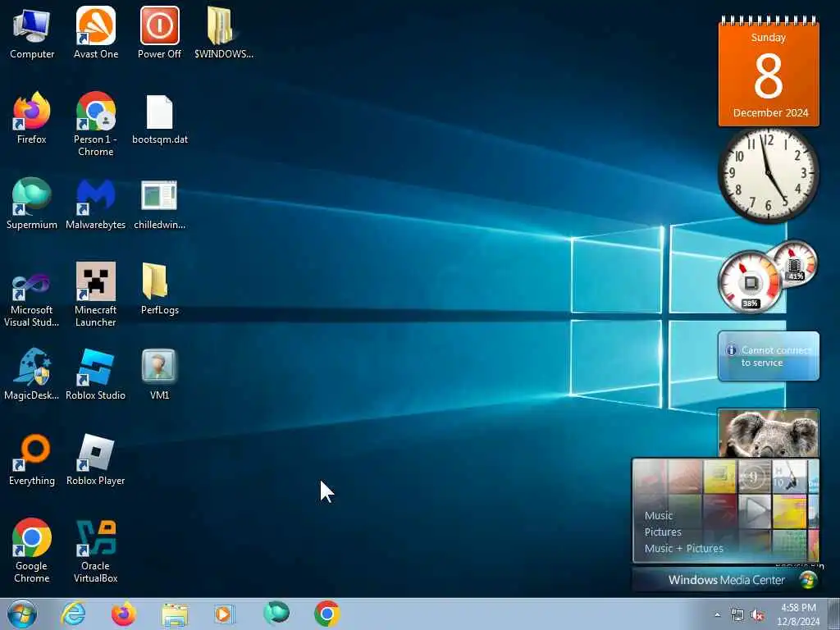Open the calendar gadget showing Sunday 8
Screen dimensions: 840x630
(x=768, y=72)
